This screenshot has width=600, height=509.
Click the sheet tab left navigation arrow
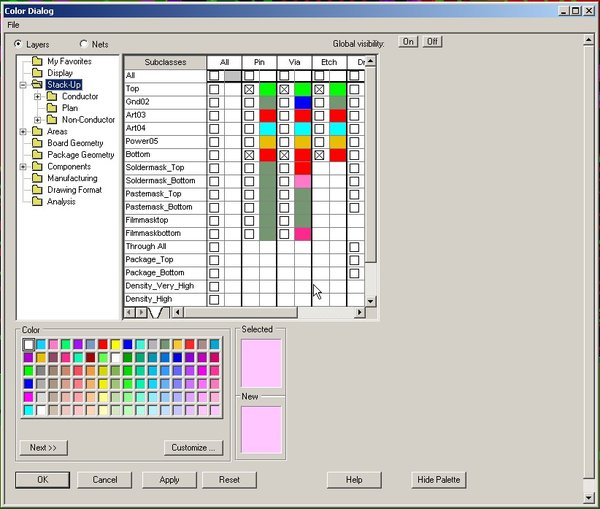129,313
